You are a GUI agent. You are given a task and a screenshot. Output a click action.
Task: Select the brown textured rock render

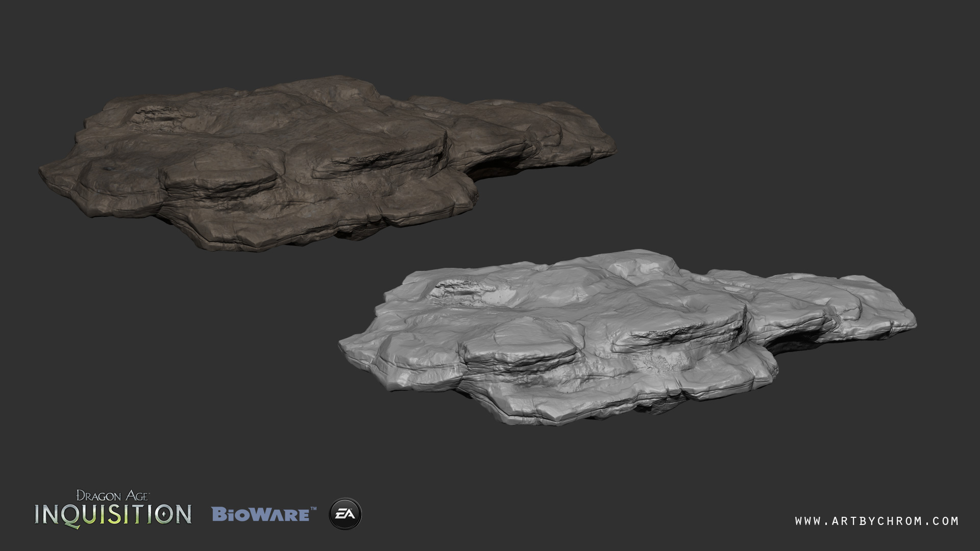[327, 163]
